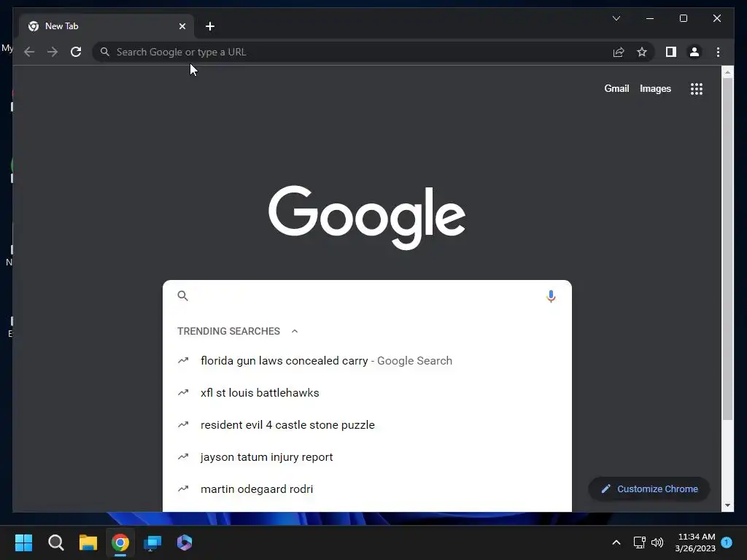The width and height of the screenshot is (747, 560).
Task: Open the Images link
Action: [x=655, y=88]
